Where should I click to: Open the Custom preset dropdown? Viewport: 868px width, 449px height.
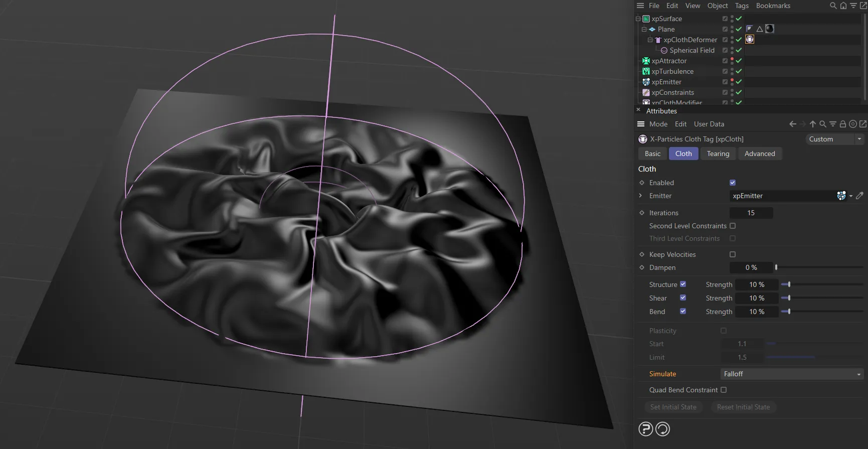coord(835,139)
